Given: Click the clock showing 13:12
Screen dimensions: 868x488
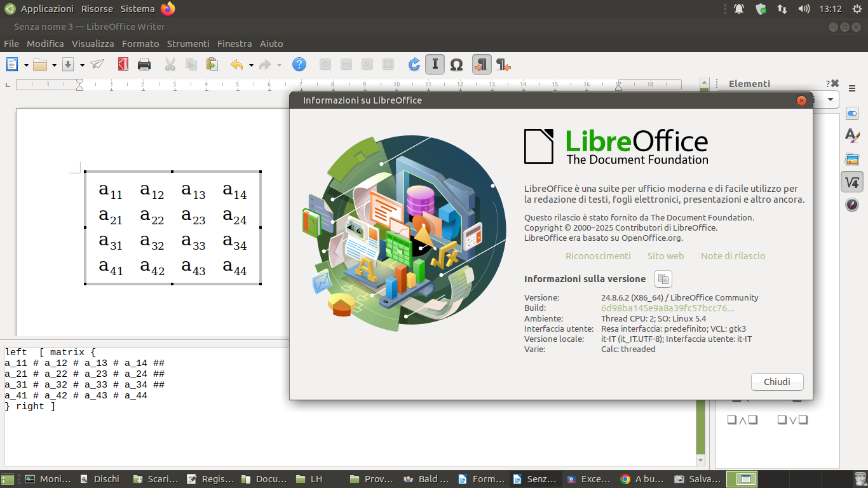Looking at the screenshot, I should 831,9.
